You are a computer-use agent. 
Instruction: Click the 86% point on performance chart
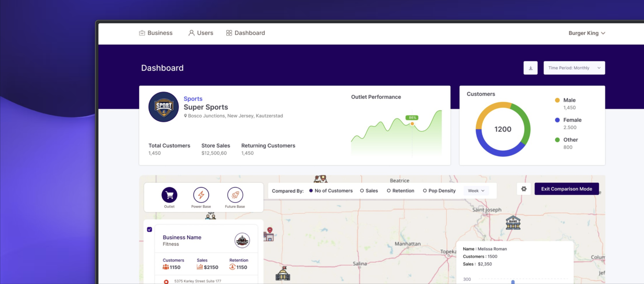(x=412, y=124)
